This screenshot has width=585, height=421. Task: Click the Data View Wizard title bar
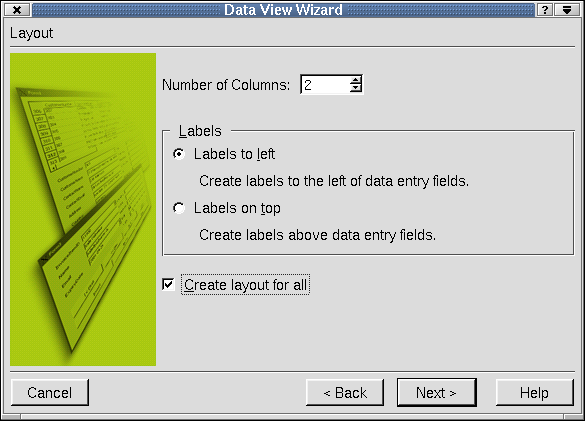click(283, 10)
